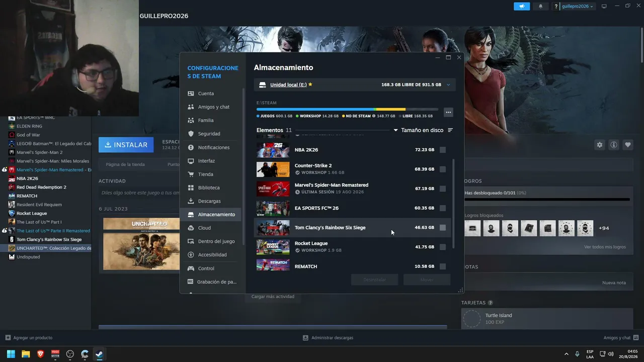Launch File Explorer from the taskbar
The image size is (644, 362).
click(x=26, y=354)
